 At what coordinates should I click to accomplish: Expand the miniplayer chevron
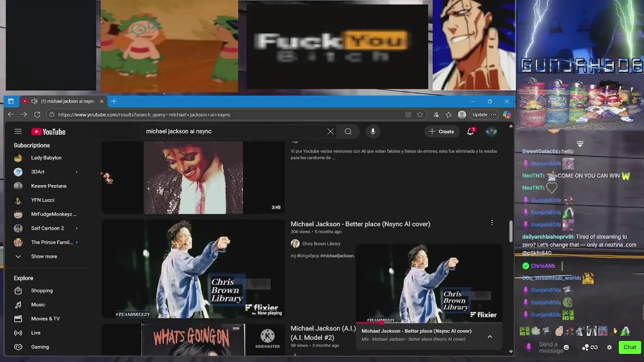coord(490,336)
